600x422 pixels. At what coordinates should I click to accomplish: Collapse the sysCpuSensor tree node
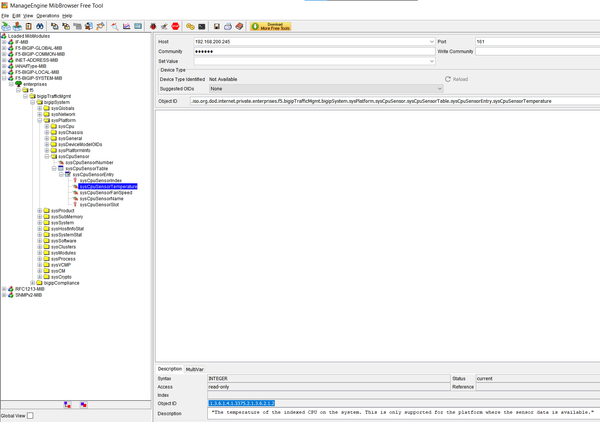tap(47, 156)
